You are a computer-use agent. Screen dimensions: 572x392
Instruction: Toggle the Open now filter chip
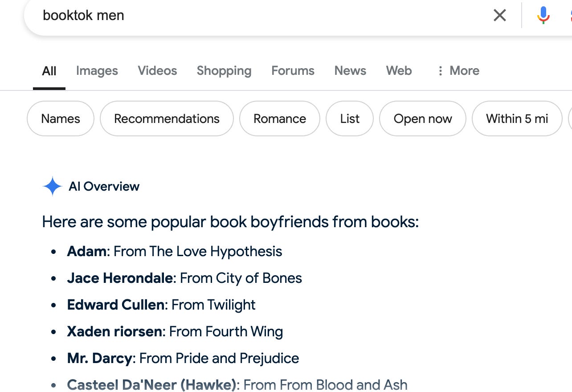click(423, 118)
